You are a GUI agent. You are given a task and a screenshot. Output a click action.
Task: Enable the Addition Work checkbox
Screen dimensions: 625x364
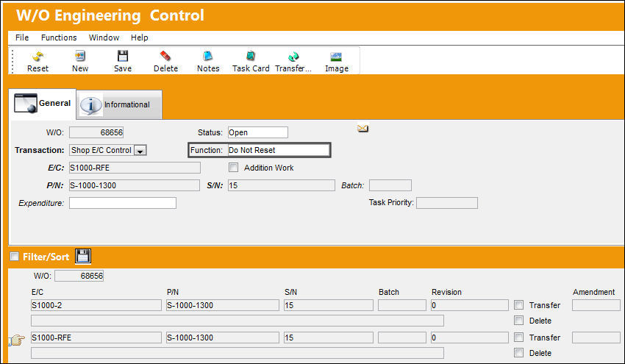tap(234, 168)
